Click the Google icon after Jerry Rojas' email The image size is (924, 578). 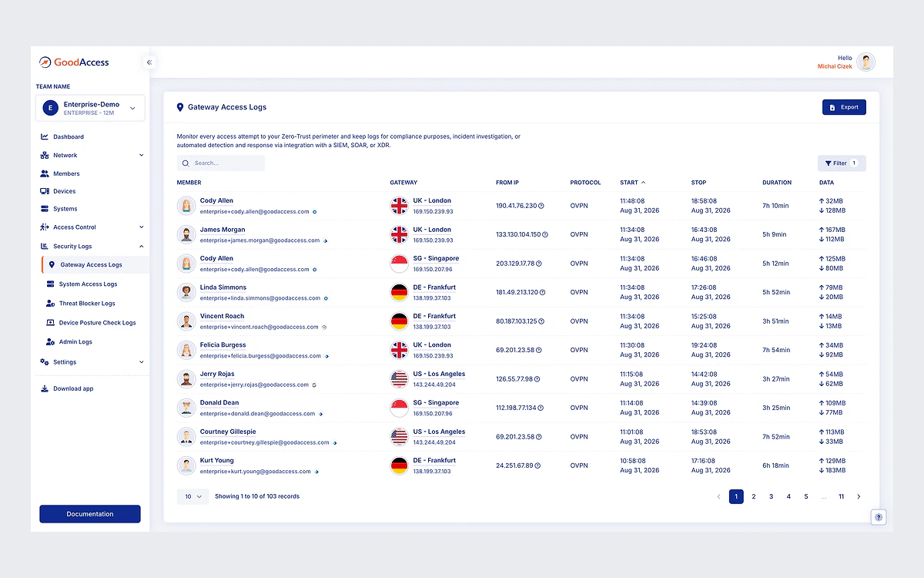coord(314,385)
